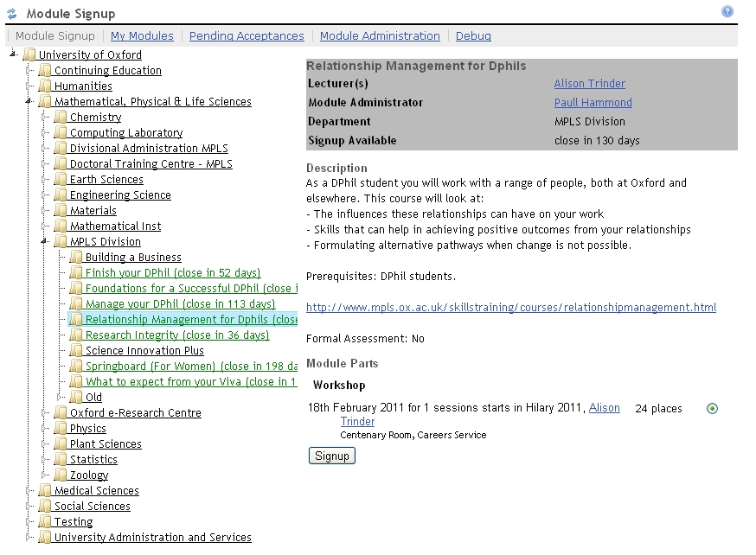Open Paull Hammond administrator link

(x=593, y=103)
